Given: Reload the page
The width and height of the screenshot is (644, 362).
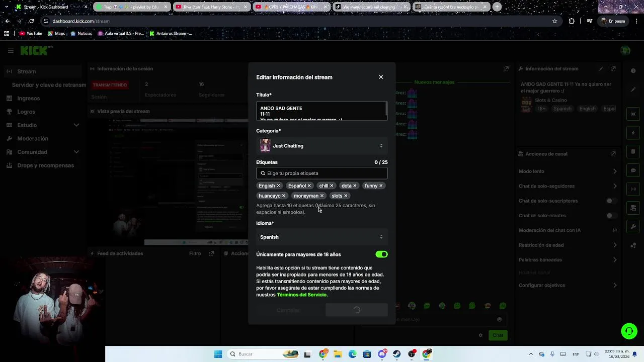Looking at the screenshot, I should [31, 21].
